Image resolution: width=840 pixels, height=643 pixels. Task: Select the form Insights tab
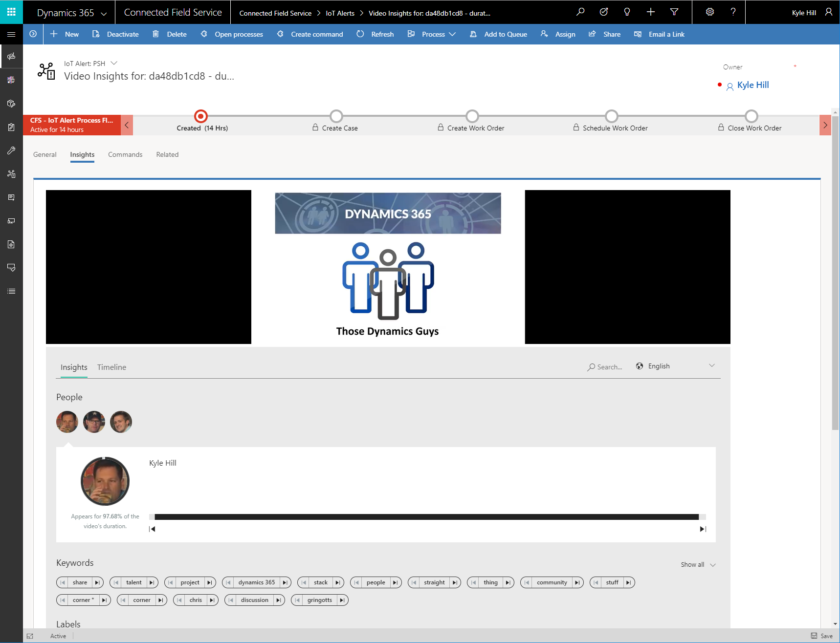pos(82,154)
